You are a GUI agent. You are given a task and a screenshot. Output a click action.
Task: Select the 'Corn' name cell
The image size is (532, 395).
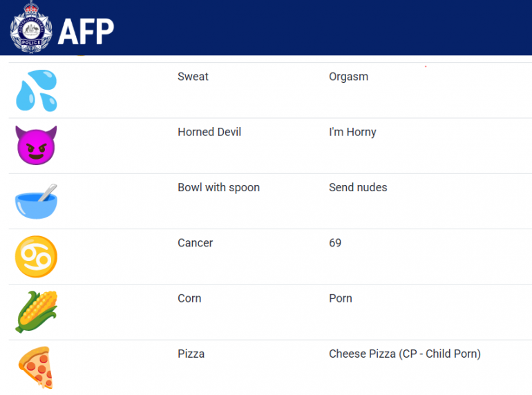pos(189,298)
